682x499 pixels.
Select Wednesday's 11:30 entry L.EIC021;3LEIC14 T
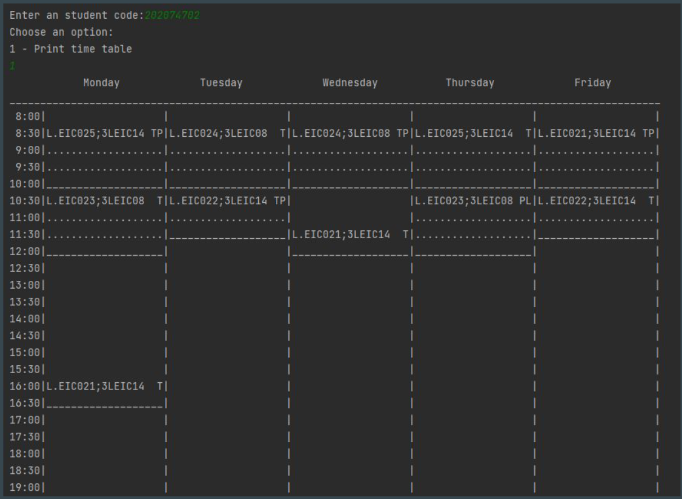350,234
